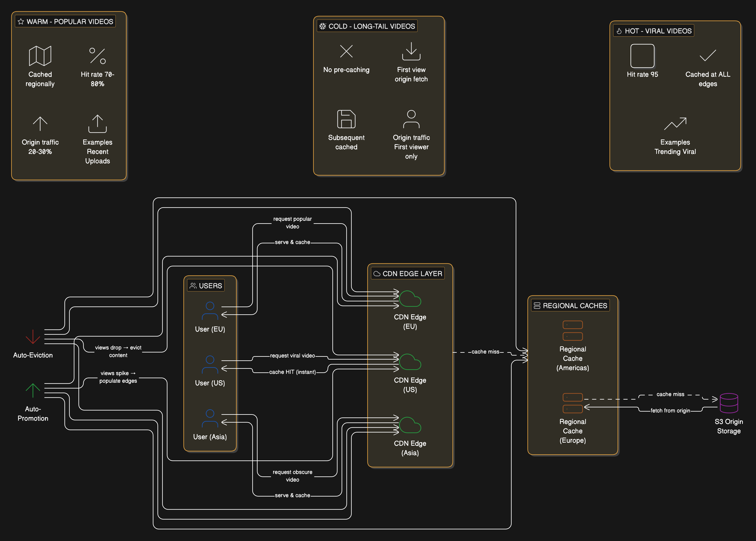The height and width of the screenshot is (541, 756).
Task: Click the REGIONAL CACHES group label
Action: point(570,305)
